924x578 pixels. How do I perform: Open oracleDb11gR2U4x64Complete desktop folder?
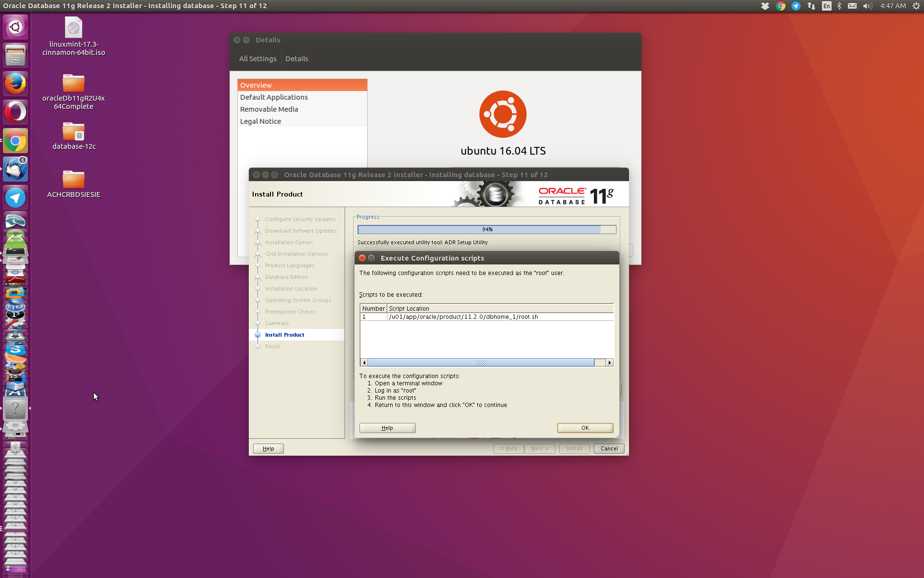(74, 92)
